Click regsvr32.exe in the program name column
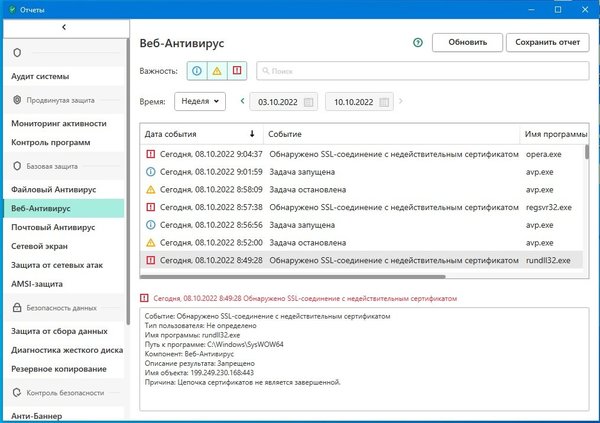The width and height of the screenshot is (600, 423). point(549,207)
